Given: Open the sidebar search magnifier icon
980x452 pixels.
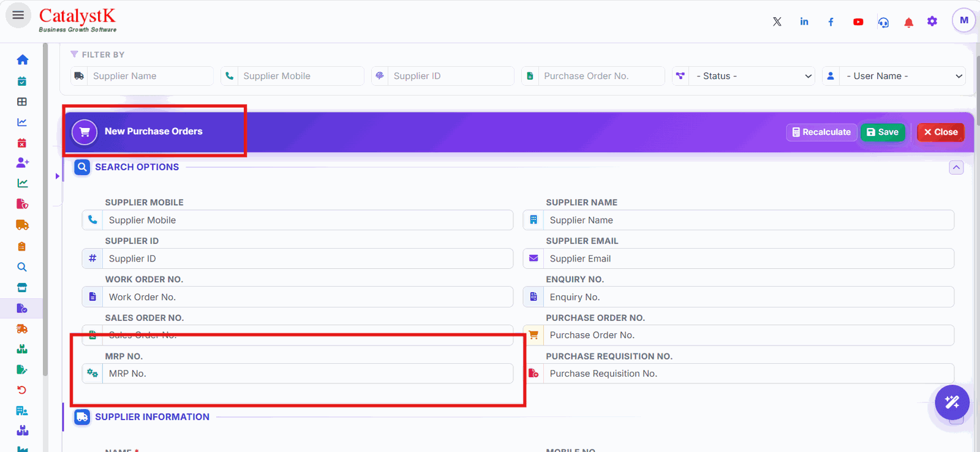Looking at the screenshot, I should click(x=22, y=267).
